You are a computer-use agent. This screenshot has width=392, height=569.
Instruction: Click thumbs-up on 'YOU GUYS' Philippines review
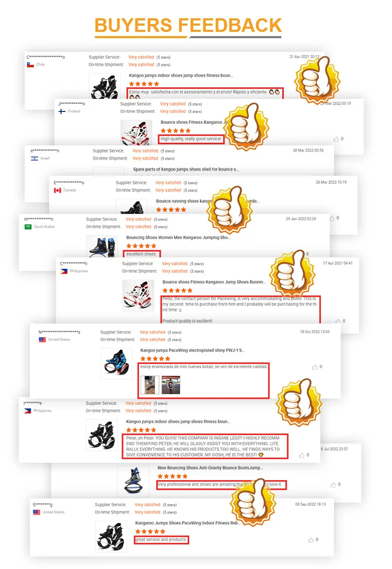click(302, 455)
